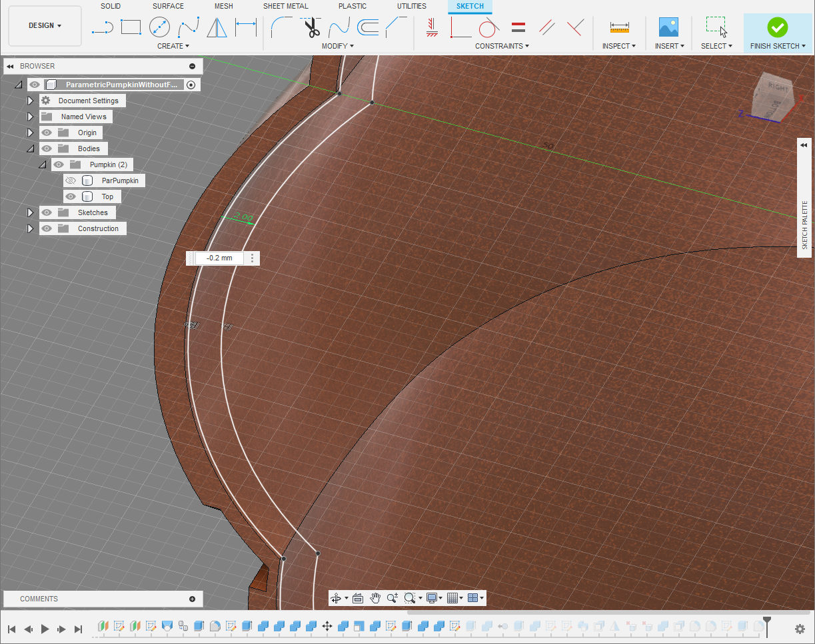The height and width of the screenshot is (644, 815).
Task: Apply the Equal constraint
Action: 518,27
